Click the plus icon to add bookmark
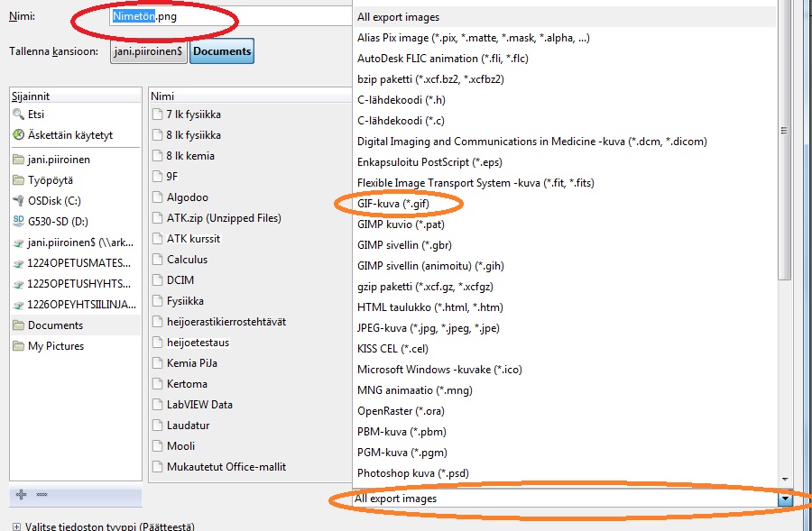Screen dimensions: 812x531 pos(21,494)
